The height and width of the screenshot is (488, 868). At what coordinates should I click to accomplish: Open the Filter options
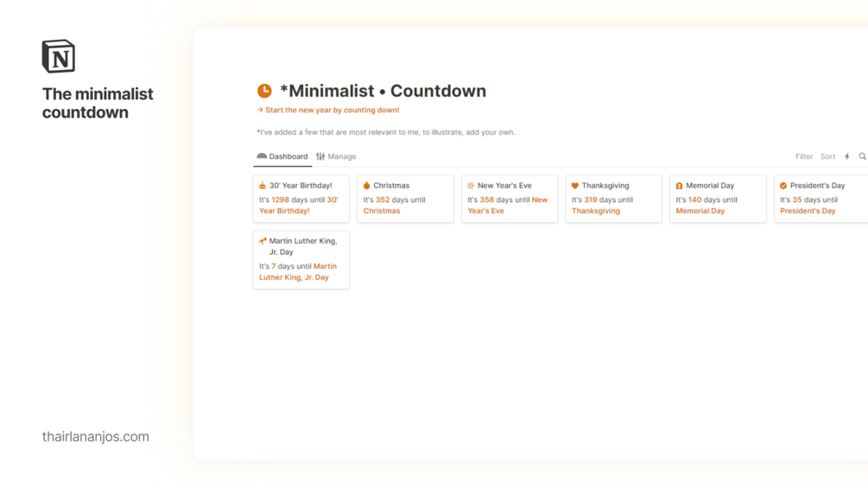click(x=804, y=156)
